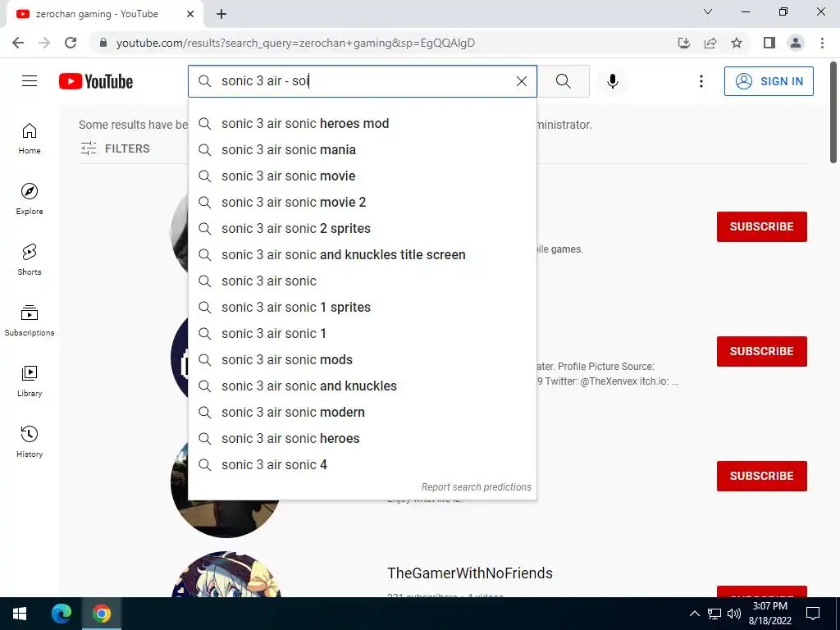
Task: Select suggestion 'sonic 3 air sonic heroes'
Action: click(362, 438)
